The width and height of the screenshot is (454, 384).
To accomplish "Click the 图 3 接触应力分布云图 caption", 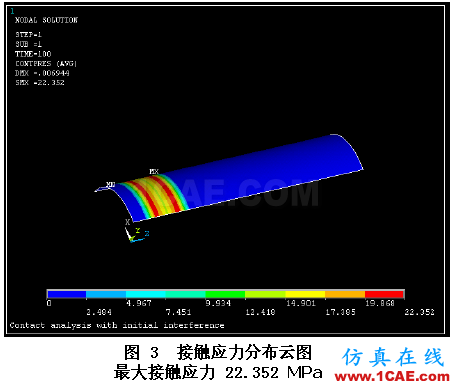I will click(x=218, y=352).
